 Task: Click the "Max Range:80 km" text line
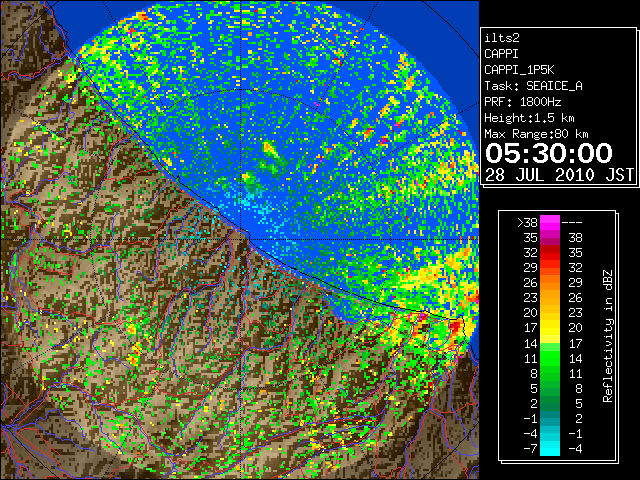(536, 134)
